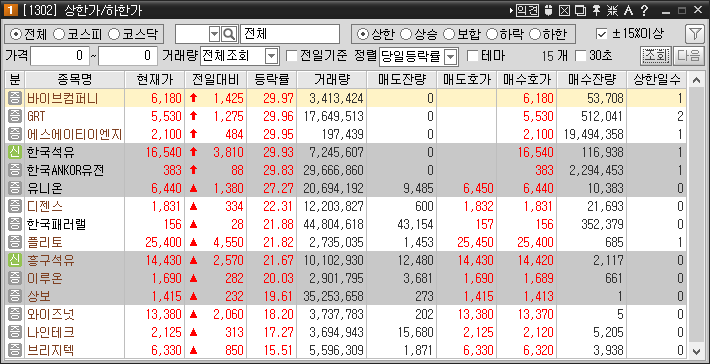Select the 이루온 stock name
This screenshot has width=710, height=364.
point(45,278)
